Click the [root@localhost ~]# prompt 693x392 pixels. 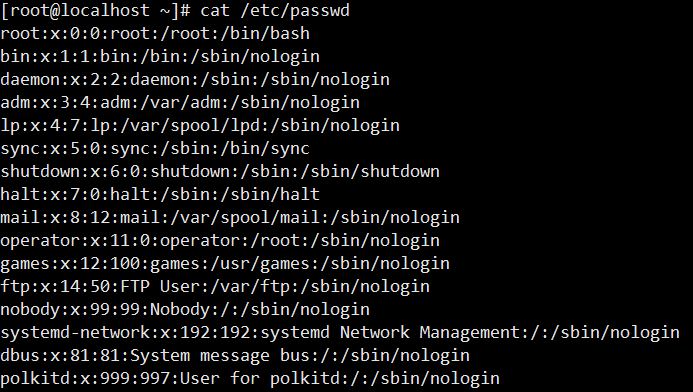tap(95, 10)
